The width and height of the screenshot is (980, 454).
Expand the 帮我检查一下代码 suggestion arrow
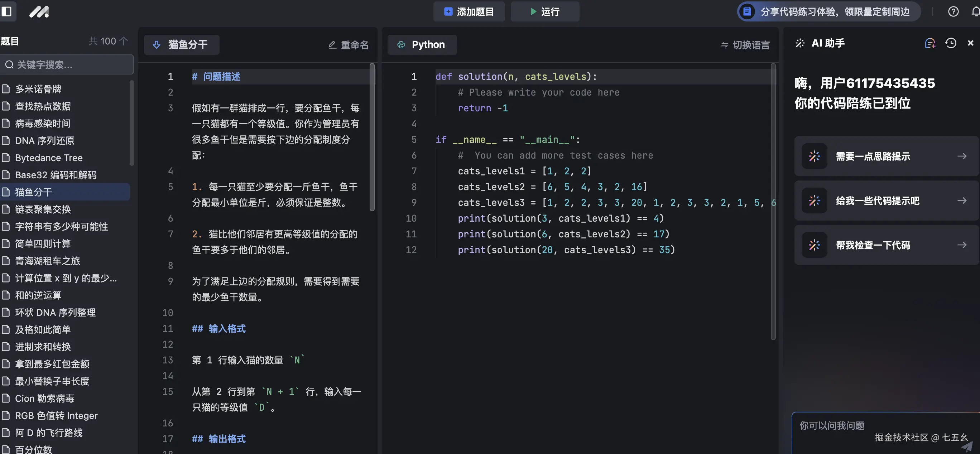click(962, 245)
